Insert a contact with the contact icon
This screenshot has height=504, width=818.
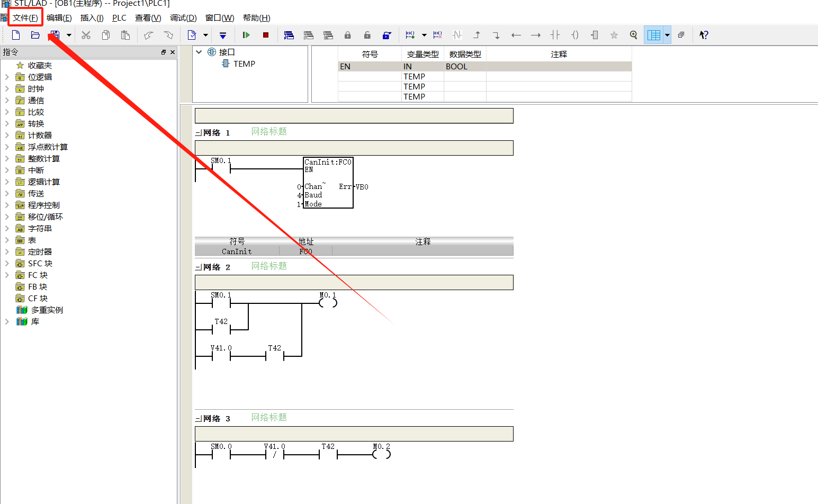pyautogui.click(x=555, y=35)
